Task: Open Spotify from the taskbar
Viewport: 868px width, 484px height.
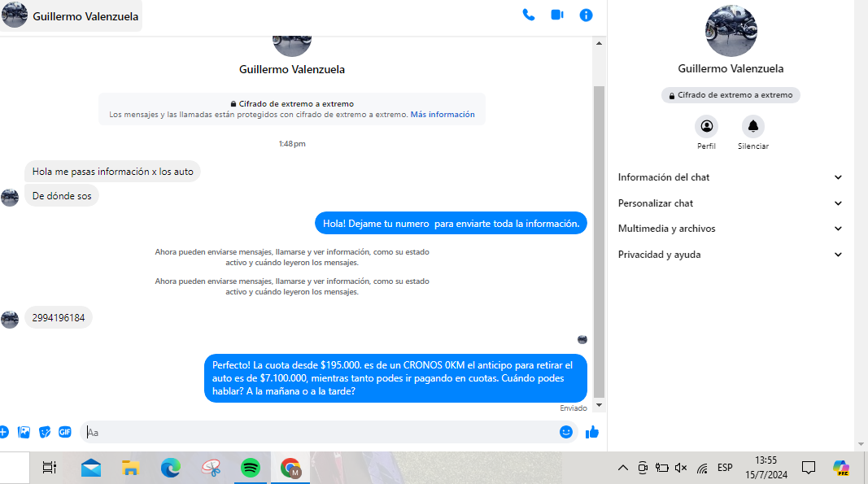Action: [251, 468]
